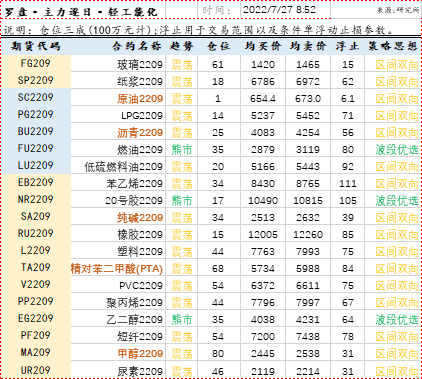Select contract name 低硫燃料油2209
Viewport: 422px width, 379px height.
(x=123, y=167)
